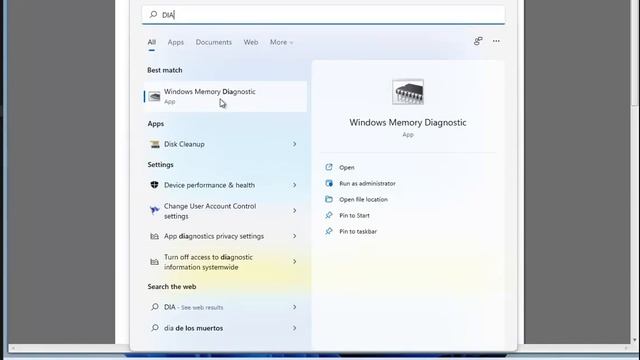Click the search magnifier icon in search box
This screenshot has height=360, width=640.
(153, 15)
